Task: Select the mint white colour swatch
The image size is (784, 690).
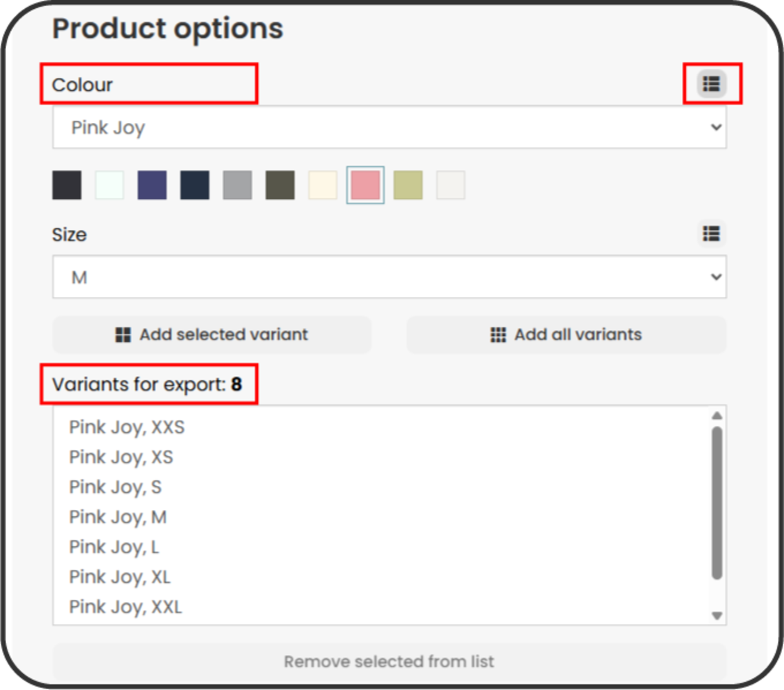Action: (x=109, y=186)
